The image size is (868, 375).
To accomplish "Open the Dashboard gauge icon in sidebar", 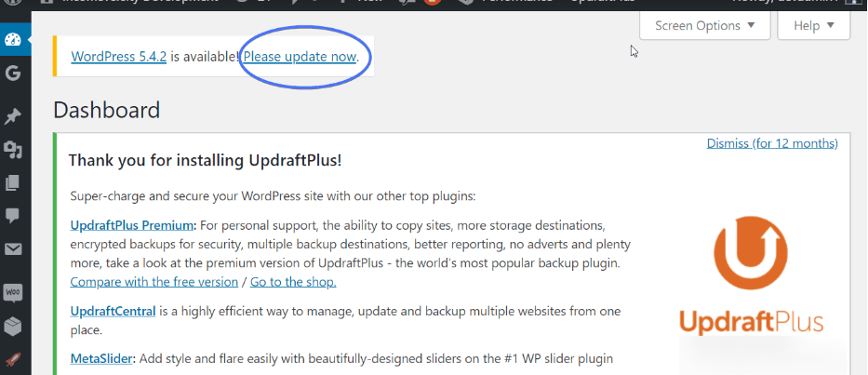I will pos(13,40).
